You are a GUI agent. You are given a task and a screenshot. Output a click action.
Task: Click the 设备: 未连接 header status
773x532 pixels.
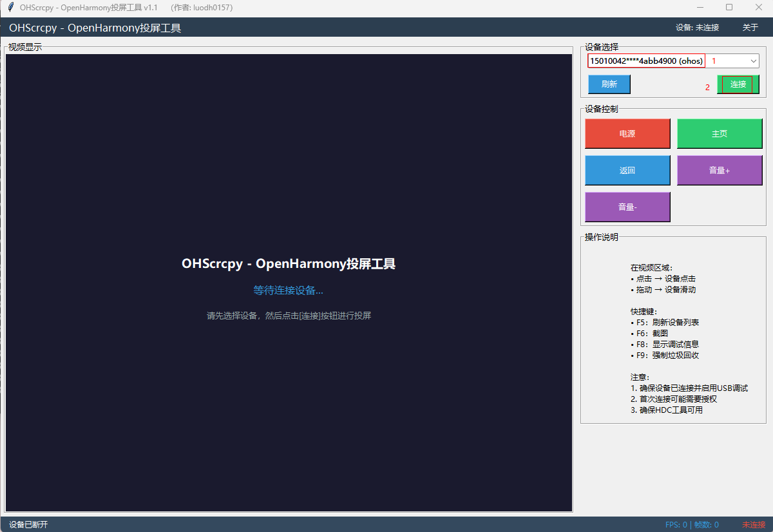(x=697, y=28)
